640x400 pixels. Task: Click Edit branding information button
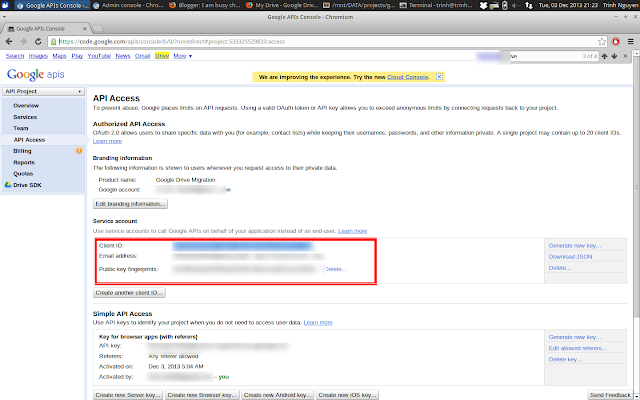tap(130, 204)
